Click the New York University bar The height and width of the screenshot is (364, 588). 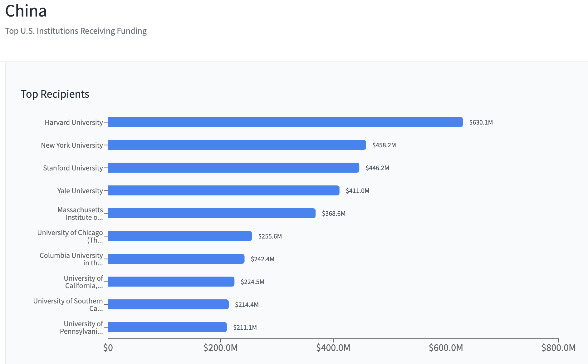[x=237, y=145]
